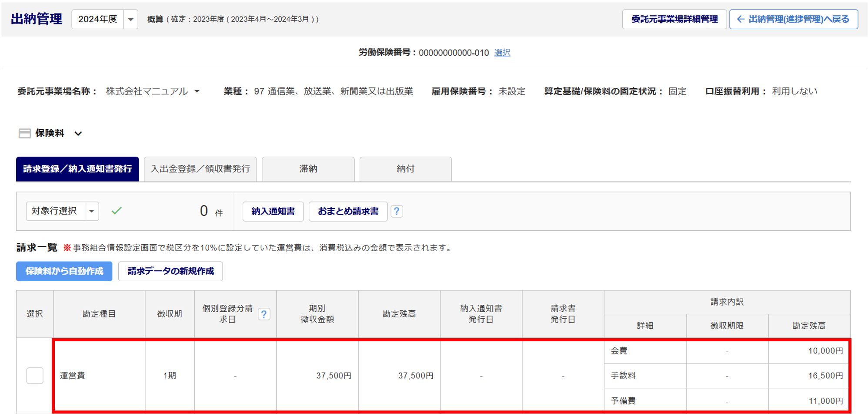This screenshot has width=868, height=414.
Task: Expand the 株式会社マニュアル business name dropdown
Action: point(197,91)
